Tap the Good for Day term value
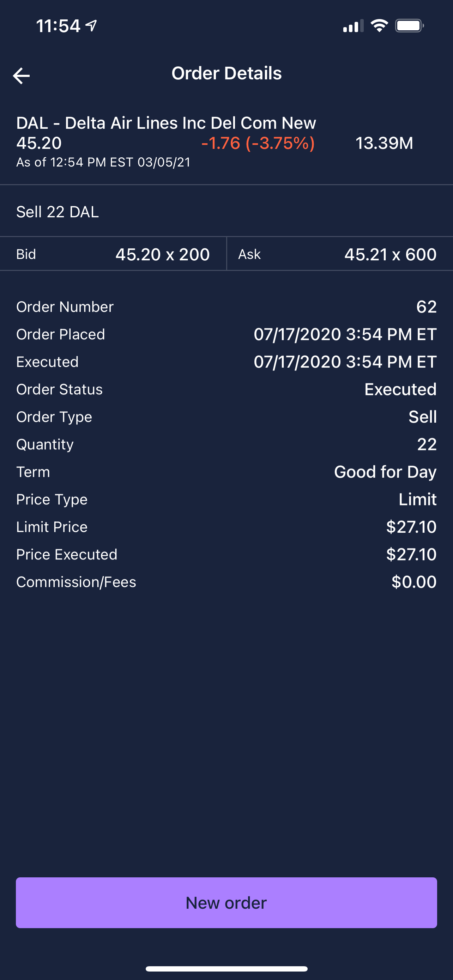453x980 pixels. [385, 472]
